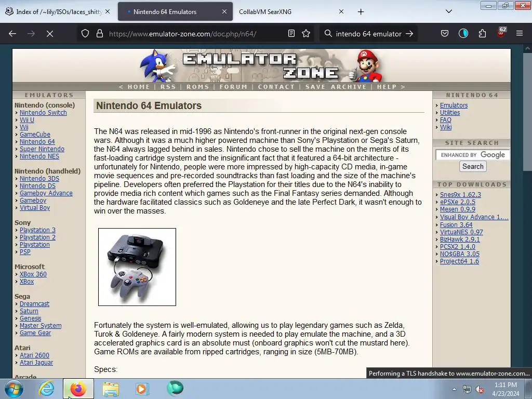Image resolution: width=532 pixels, height=399 pixels.
Task: Open Windows Media Player taskbar icon
Action: (142, 389)
